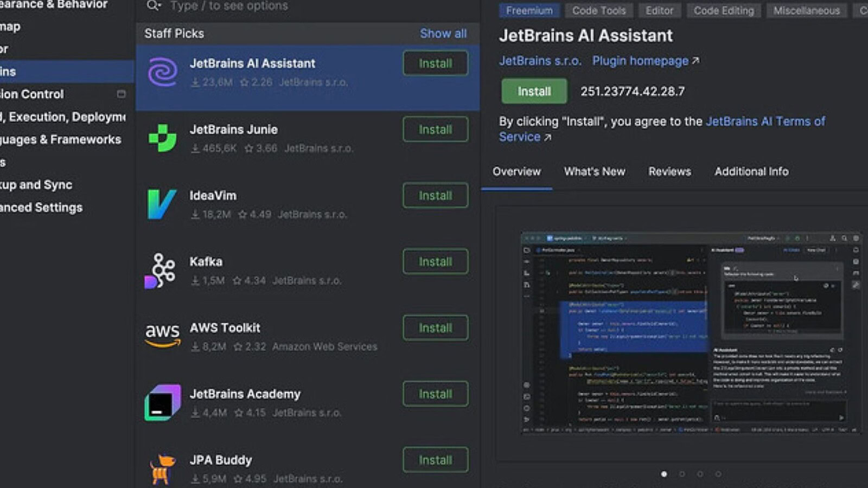Select the JetBrains Junie list row title
The image size is (868, 488).
(233, 130)
